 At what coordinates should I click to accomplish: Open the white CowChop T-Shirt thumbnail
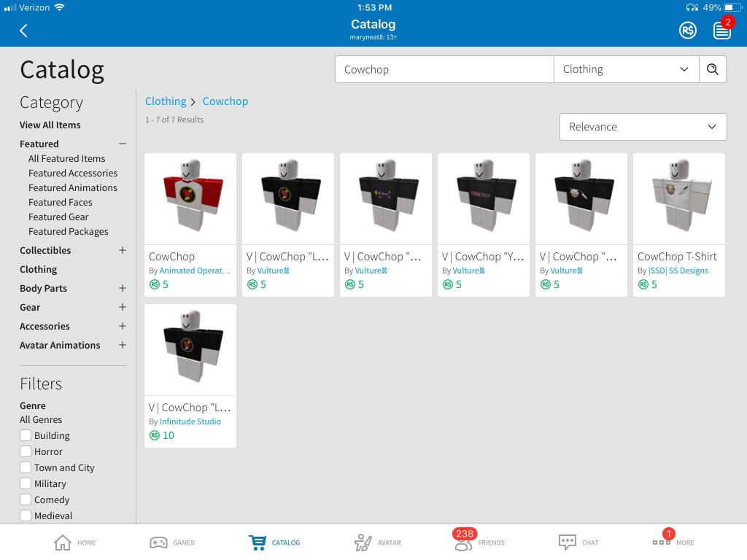679,198
